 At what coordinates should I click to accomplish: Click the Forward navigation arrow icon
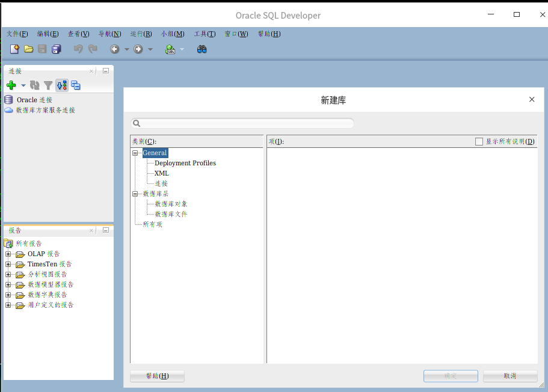pyautogui.click(x=138, y=49)
